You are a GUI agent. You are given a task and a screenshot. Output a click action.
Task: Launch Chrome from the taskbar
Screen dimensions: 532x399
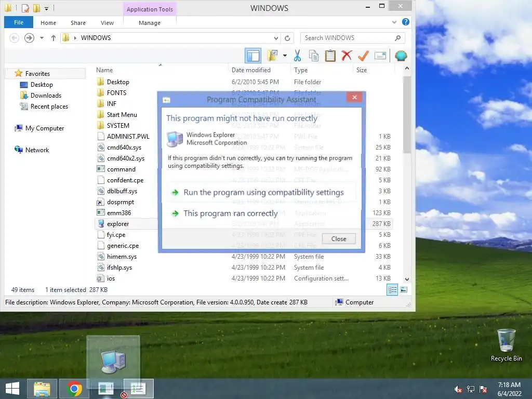coord(74,389)
